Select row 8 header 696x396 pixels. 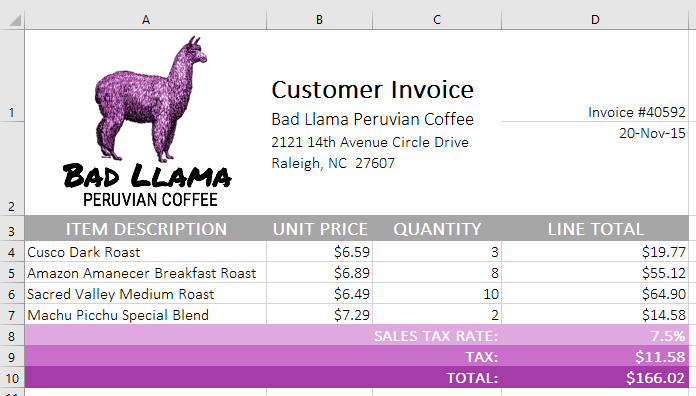(12, 336)
